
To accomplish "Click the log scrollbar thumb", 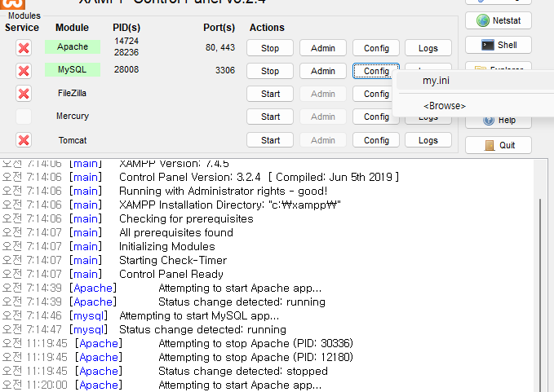I will pyautogui.click(x=540, y=295).
